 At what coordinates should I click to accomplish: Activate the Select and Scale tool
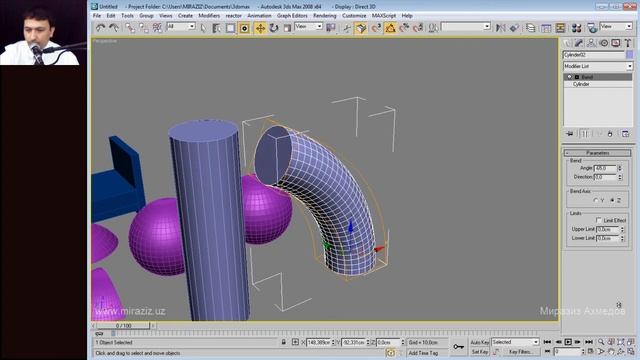287,28
